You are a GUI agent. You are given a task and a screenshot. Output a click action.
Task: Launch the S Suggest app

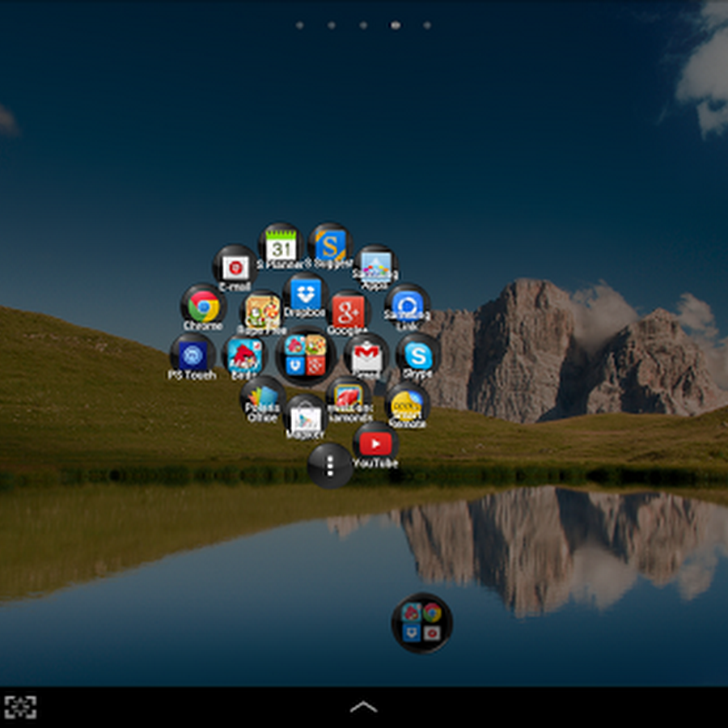click(330, 246)
